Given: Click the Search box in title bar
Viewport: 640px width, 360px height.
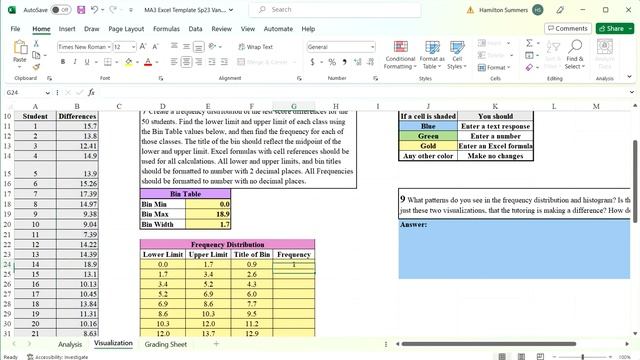Looking at the screenshot, I should click(x=335, y=9).
